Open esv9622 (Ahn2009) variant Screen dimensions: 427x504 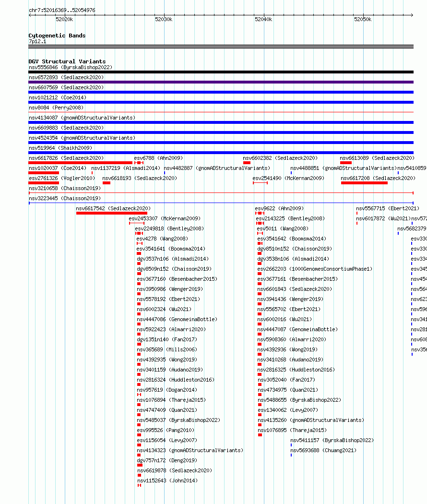pyautogui.click(x=279, y=208)
